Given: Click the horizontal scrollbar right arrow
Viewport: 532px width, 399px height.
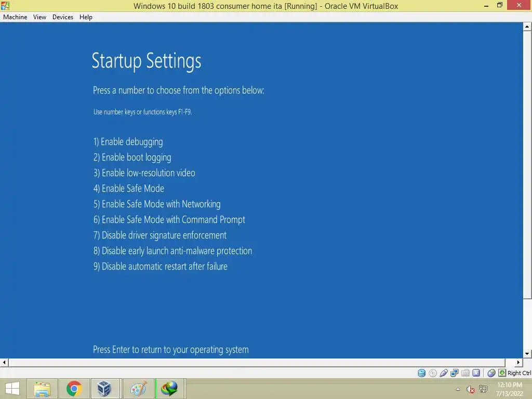Looking at the screenshot, I should point(518,362).
